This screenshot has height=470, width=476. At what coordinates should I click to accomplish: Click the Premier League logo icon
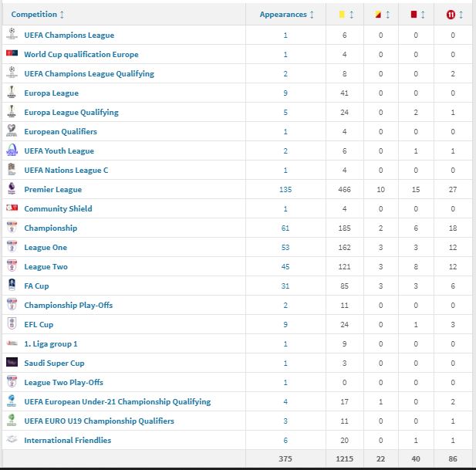tap(12, 189)
